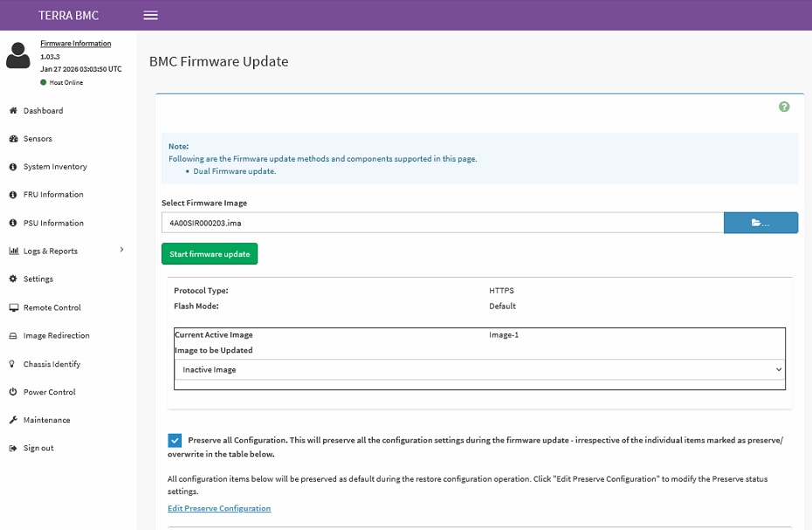Click the user avatar icon
This screenshot has width=812, height=530.
pos(18,55)
